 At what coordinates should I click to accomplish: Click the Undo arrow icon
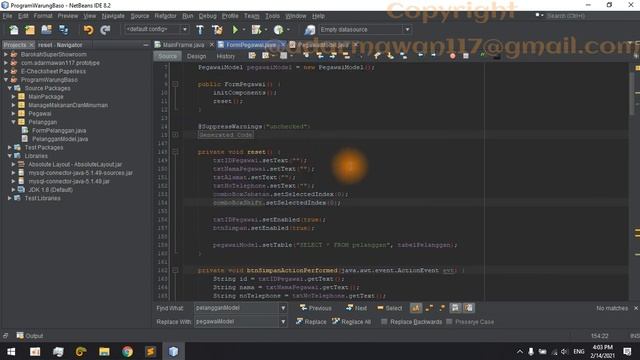[88, 30]
